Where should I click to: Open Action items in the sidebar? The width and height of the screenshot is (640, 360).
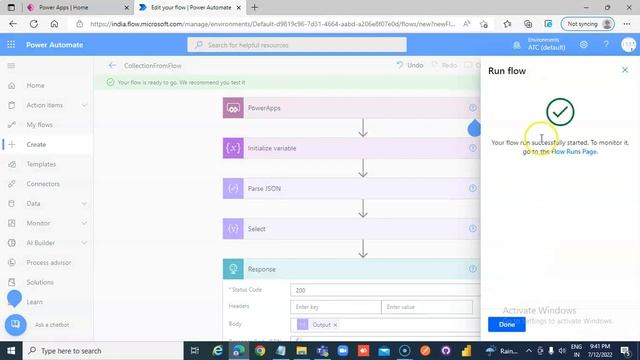pyautogui.click(x=44, y=105)
